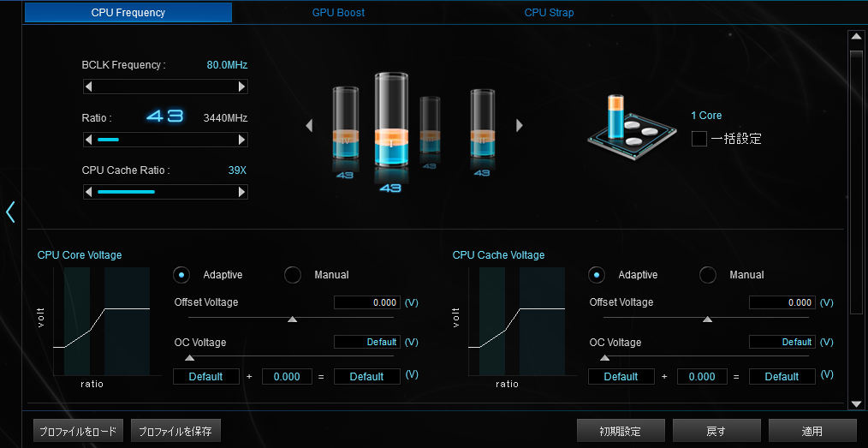
Task: Decrease BCLK Frequency with left arrow
Action: (x=88, y=87)
